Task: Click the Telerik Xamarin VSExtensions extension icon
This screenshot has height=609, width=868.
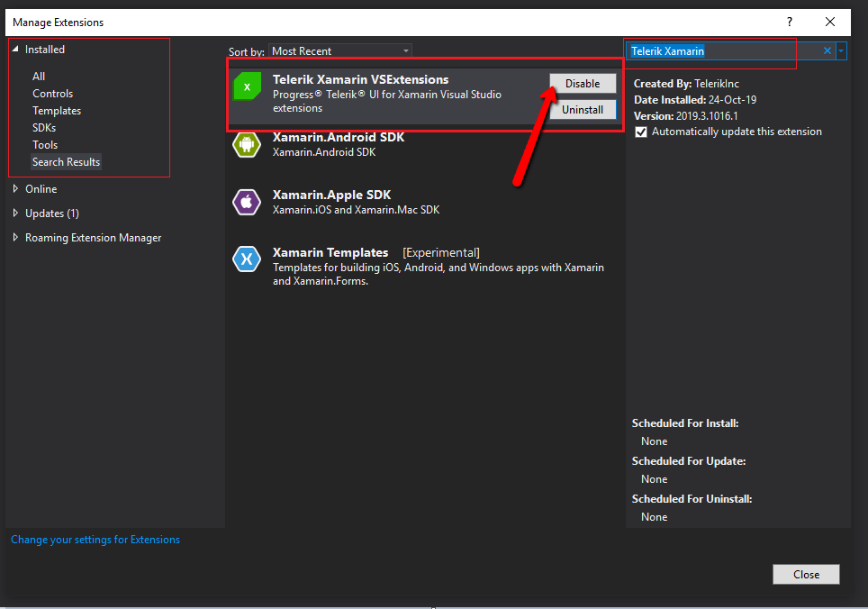Action: pyautogui.click(x=247, y=86)
